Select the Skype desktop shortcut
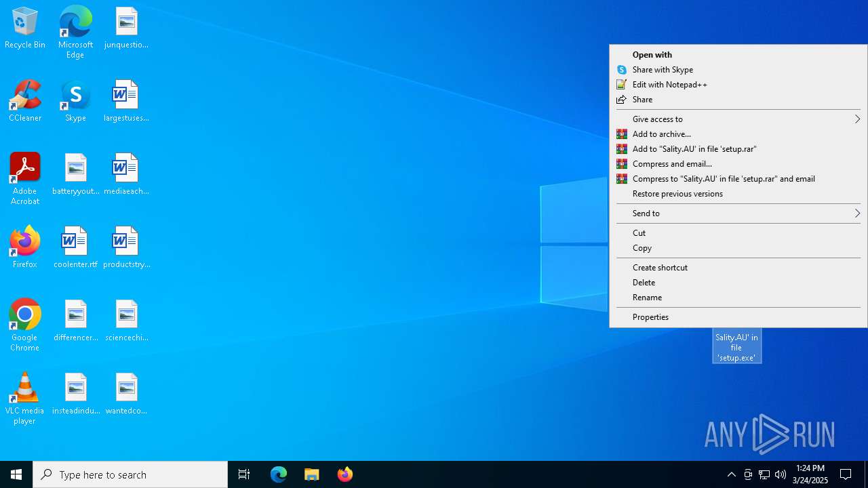This screenshot has height=488, width=868. pyautogui.click(x=75, y=102)
